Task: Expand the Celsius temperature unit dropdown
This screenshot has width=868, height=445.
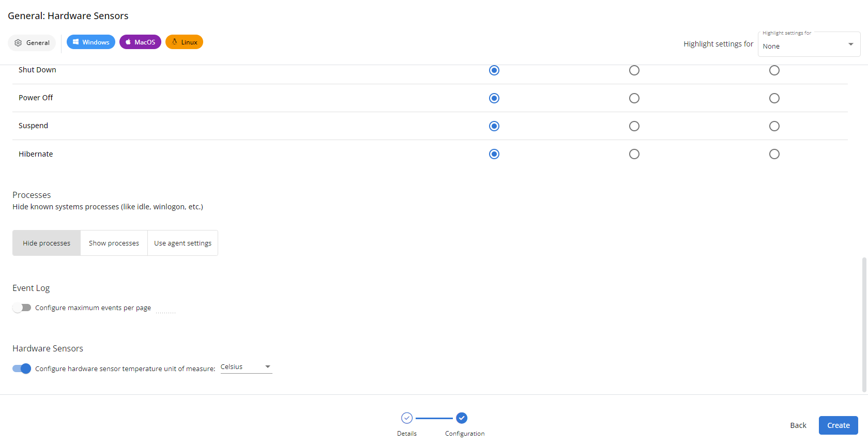Action: pos(246,367)
